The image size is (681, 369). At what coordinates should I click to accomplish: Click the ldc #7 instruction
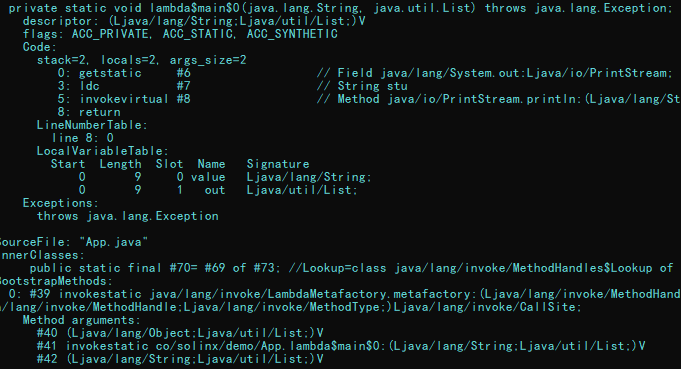[x=124, y=86]
